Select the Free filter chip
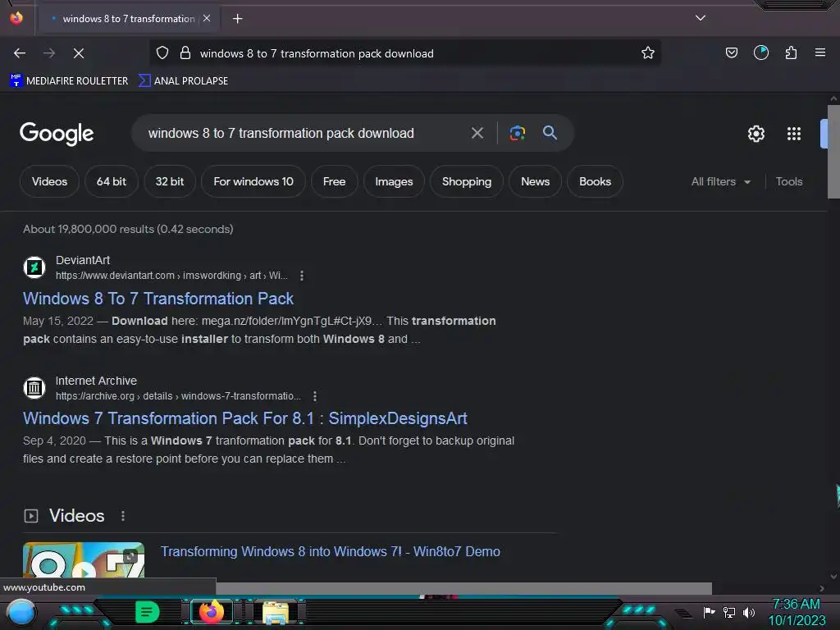 point(335,181)
